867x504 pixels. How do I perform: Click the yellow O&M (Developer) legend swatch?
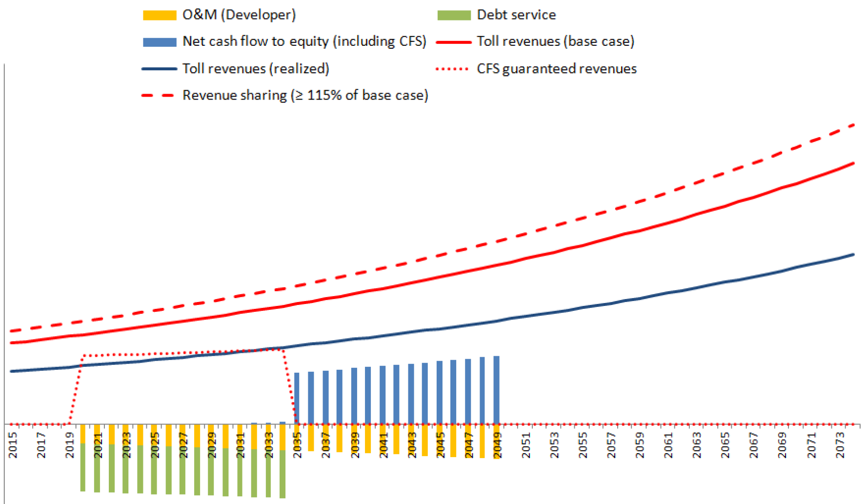pyautogui.click(x=159, y=15)
